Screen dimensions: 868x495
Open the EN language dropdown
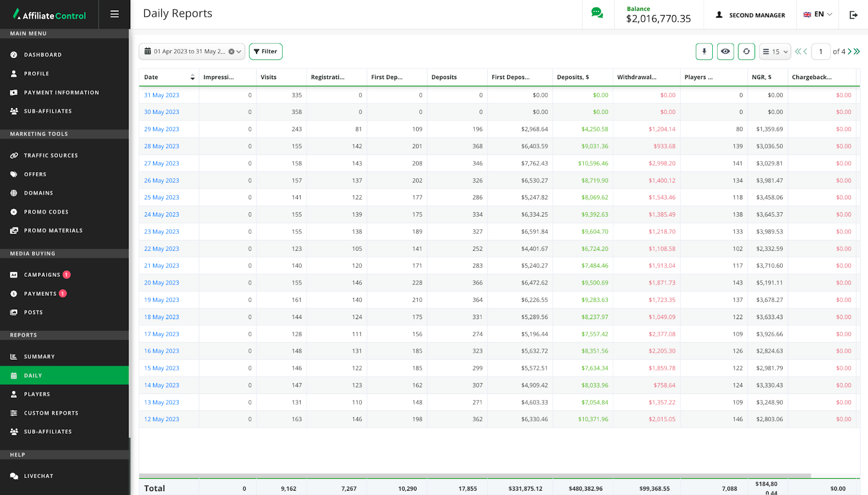click(x=818, y=15)
